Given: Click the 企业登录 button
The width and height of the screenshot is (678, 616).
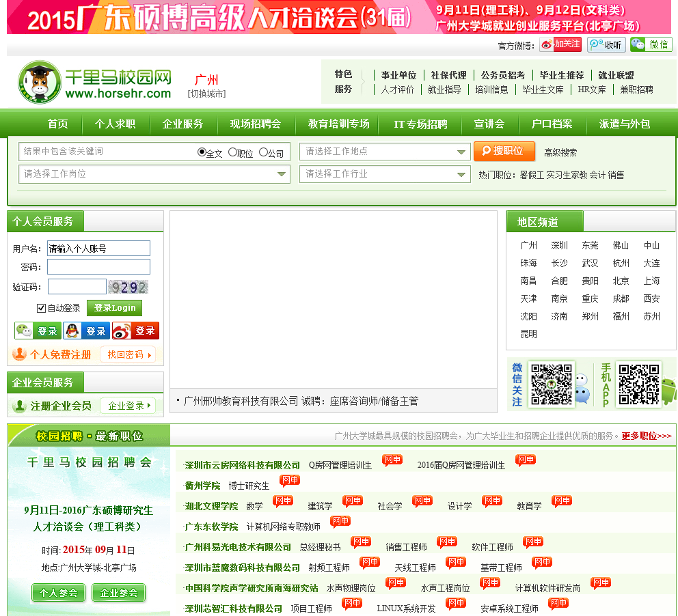Looking at the screenshot, I should [128, 406].
